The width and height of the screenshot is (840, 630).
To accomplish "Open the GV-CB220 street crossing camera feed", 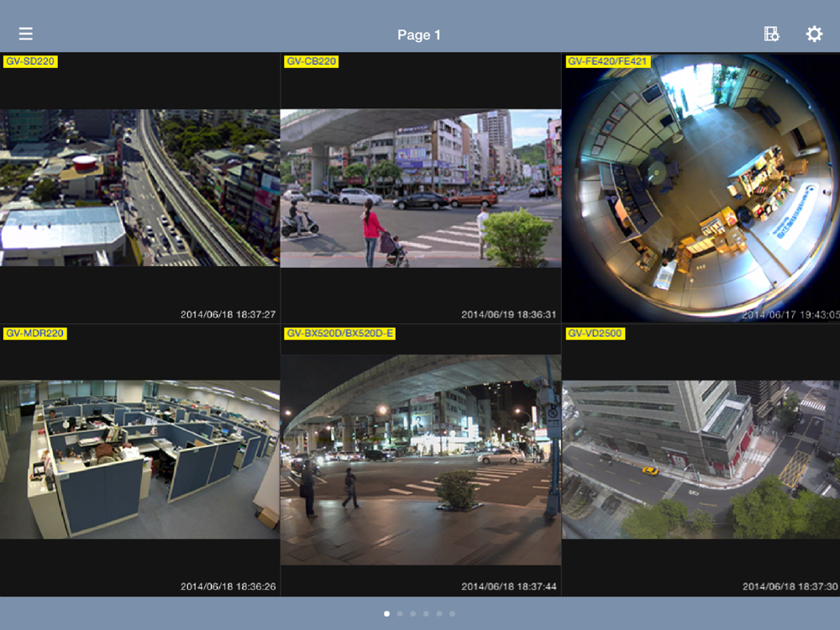I will pos(420,187).
